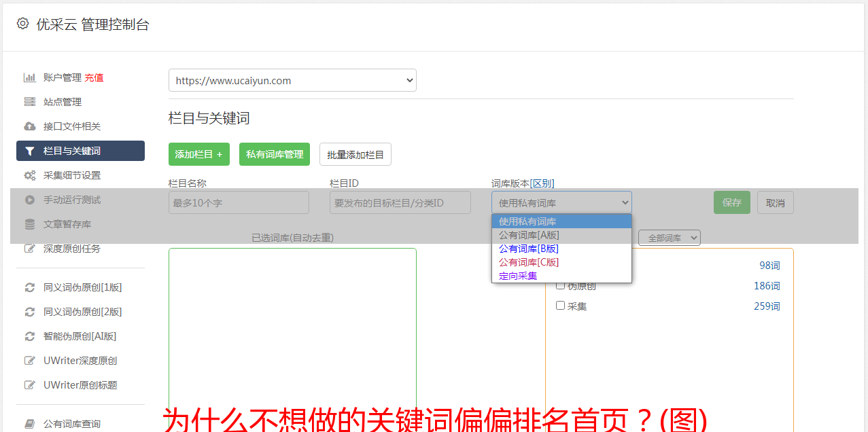Viewport: 868px width, 432px height.
Task: Click the 批量添加栏目 button
Action: 355,154
